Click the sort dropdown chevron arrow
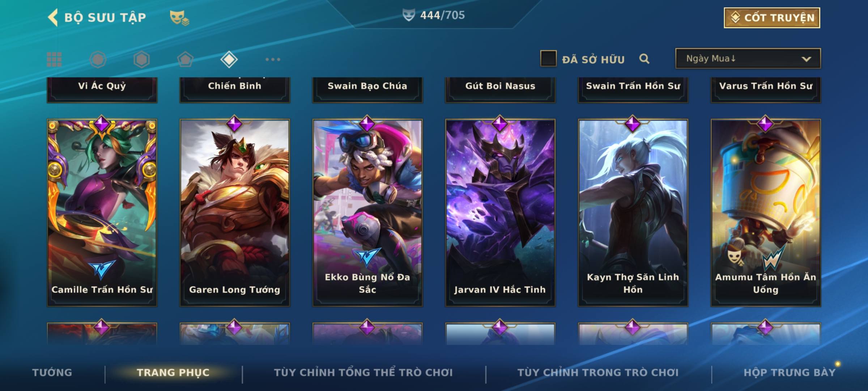This screenshot has width=868, height=391. click(x=806, y=59)
